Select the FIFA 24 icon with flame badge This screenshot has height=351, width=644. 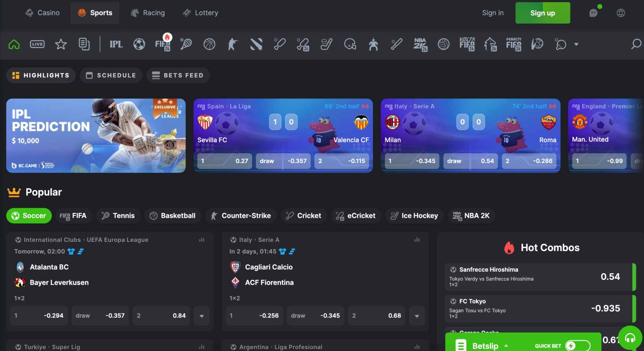tap(163, 43)
